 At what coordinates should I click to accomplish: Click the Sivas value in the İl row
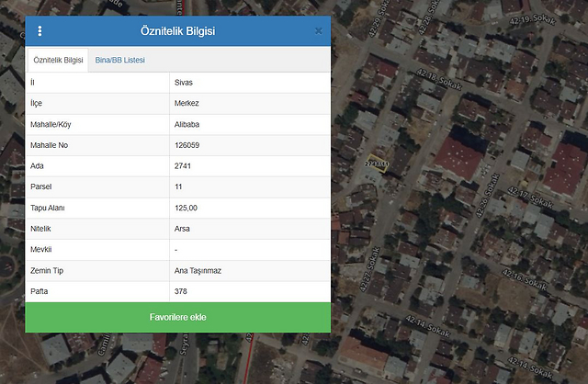coord(183,82)
